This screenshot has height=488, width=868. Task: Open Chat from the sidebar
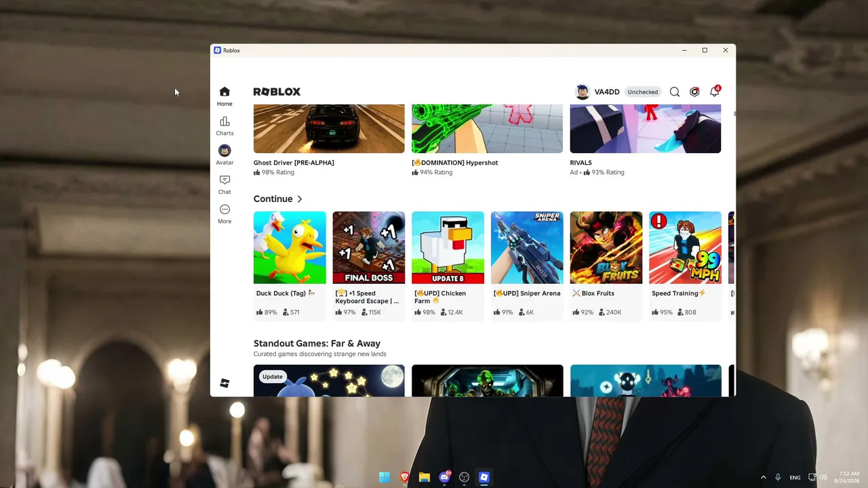pyautogui.click(x=224, y=184)
